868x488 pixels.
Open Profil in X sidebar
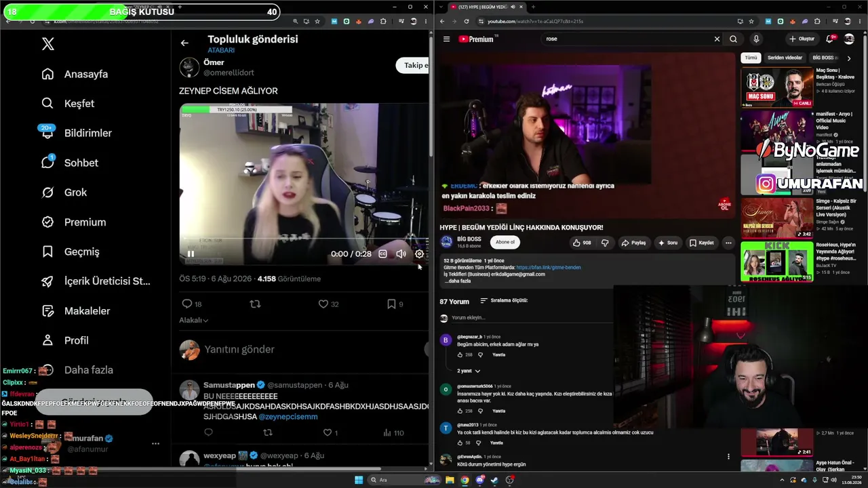click(64, 340)
